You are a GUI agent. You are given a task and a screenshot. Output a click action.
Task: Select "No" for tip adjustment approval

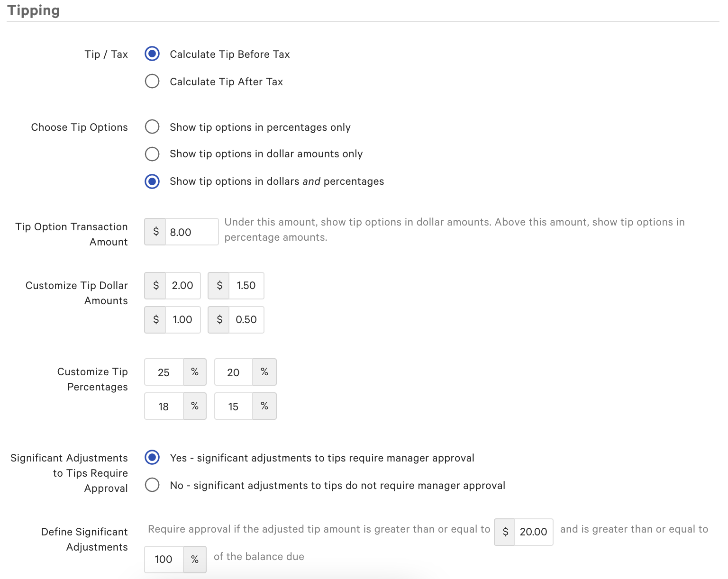pyautogui.click(x=152, y=485)
